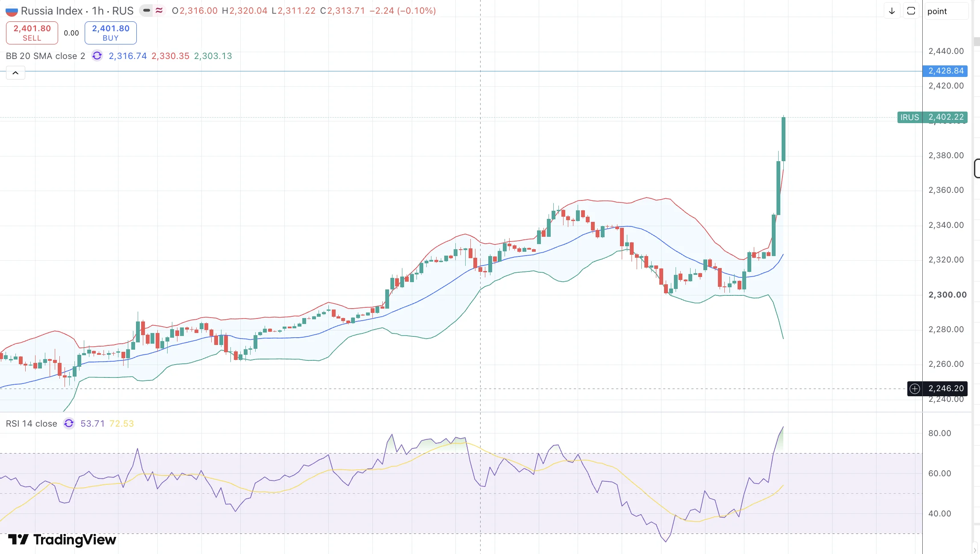Image resolution: width=980 pixels, height=554 pixels.
Task: Click the wavy approximate-data indicator icon
Action: (159, 11)
